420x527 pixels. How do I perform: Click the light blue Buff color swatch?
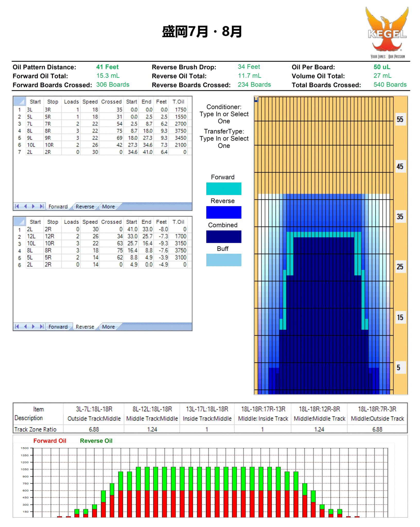(x=224, y=260)
